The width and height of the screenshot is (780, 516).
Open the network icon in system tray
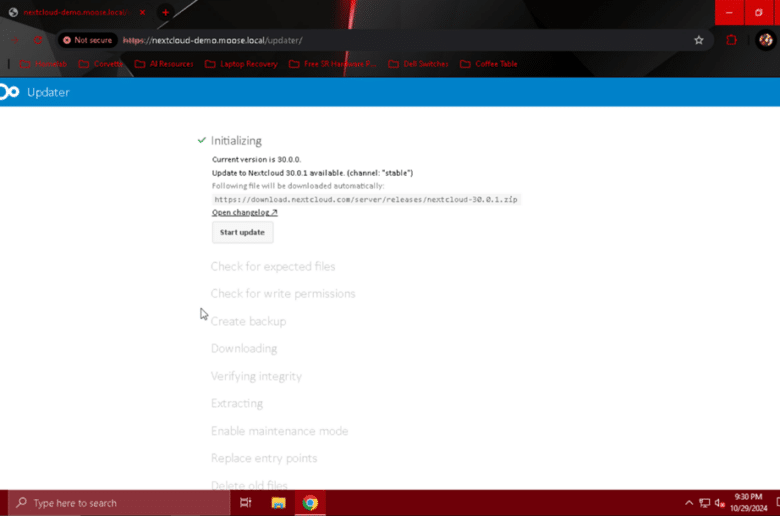coord(704,503)
